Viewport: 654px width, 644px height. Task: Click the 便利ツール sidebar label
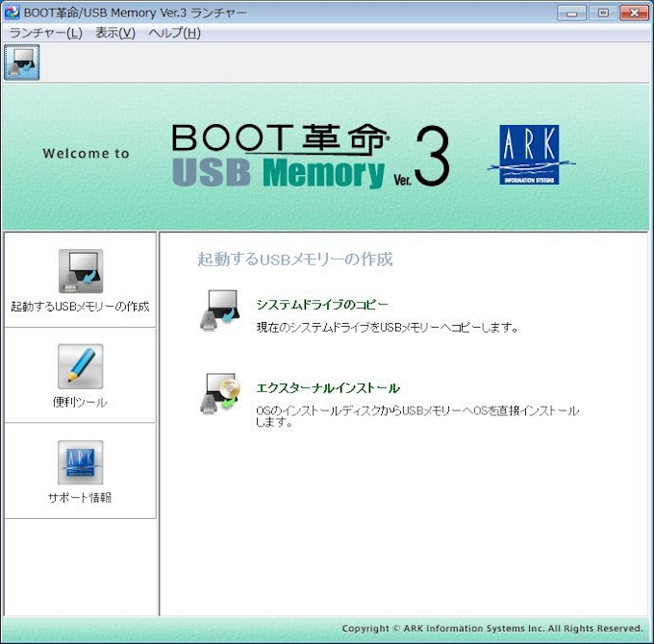point(80,402)
